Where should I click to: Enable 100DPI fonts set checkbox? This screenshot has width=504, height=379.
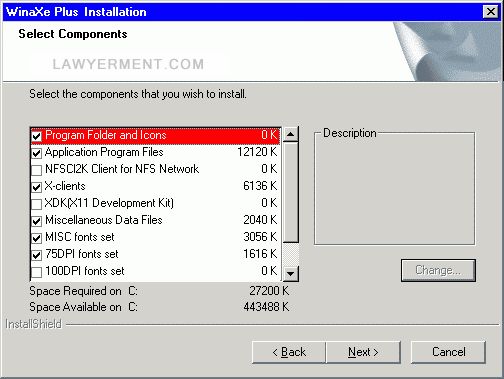[36, 272]
